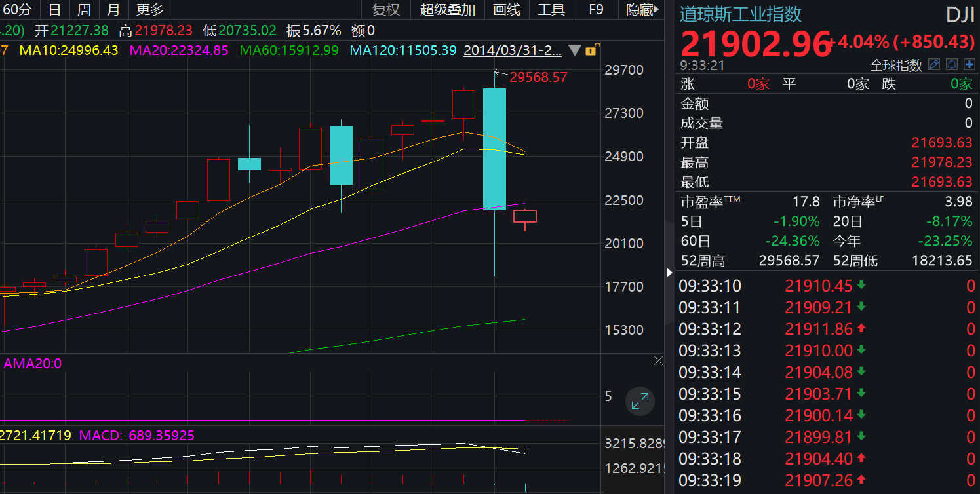Select the 09:33:16 tick price 21900.14

pyautogui.click(x=819, y=415)
